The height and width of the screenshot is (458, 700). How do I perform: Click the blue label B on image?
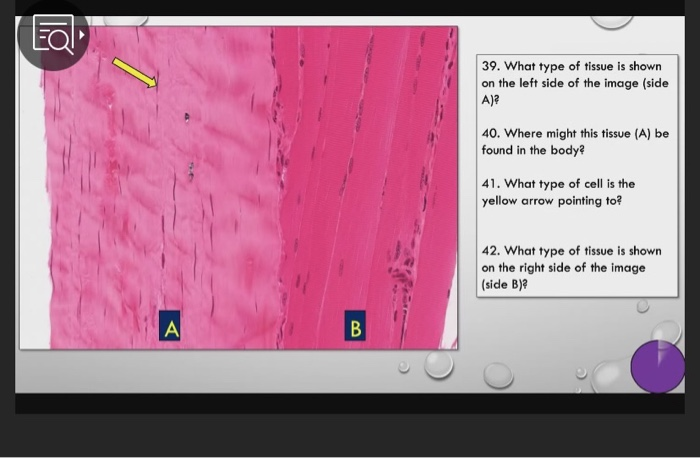[355, 325]
